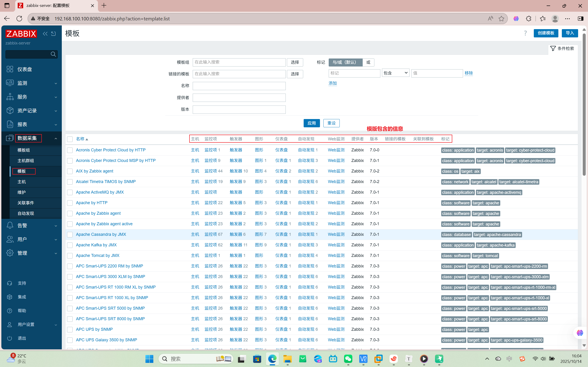Add page to favorites star icon

coord(501,19)
